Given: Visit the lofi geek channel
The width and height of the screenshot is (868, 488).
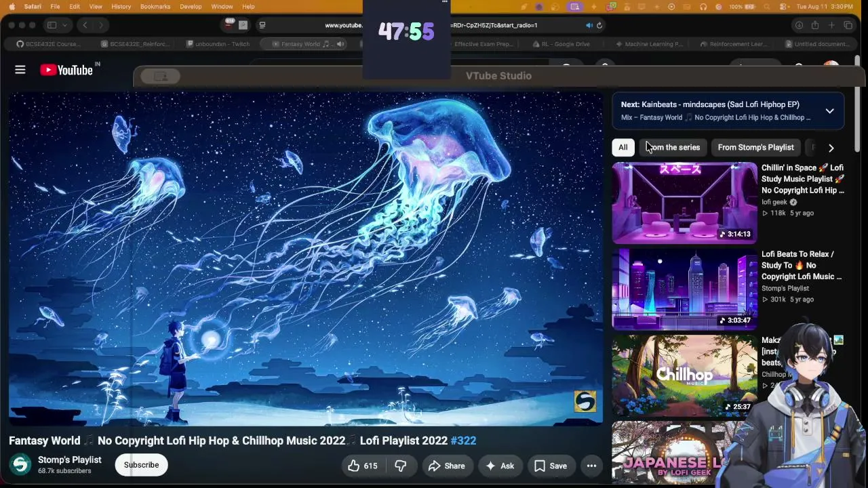Looking at the screenshot, I should pos(774,202).
